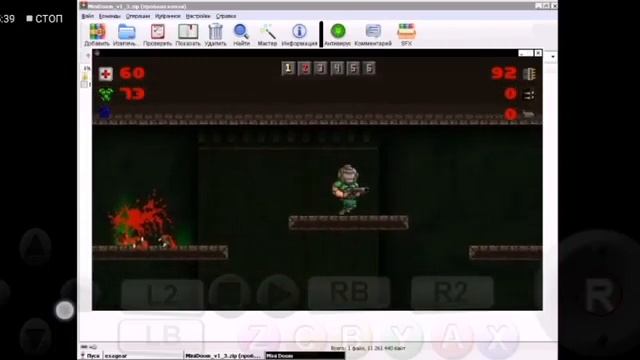Viewport: 640px width, 360px height.
Task: Click the Пуск start button
Action: [x=90, y=356]
